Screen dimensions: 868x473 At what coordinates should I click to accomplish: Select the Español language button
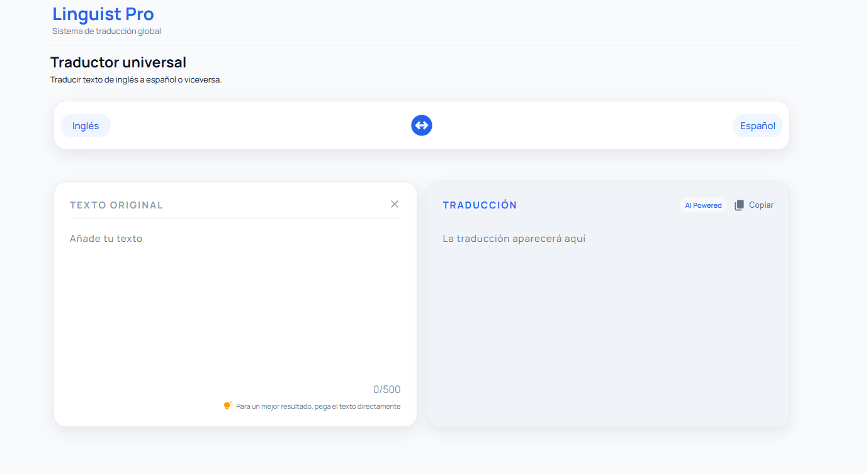pos(758,126)
